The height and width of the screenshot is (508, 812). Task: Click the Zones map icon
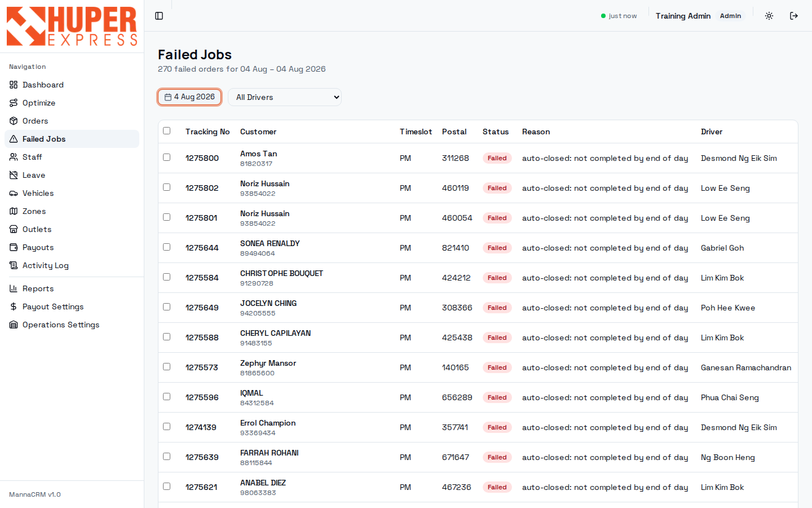[14, 211]
